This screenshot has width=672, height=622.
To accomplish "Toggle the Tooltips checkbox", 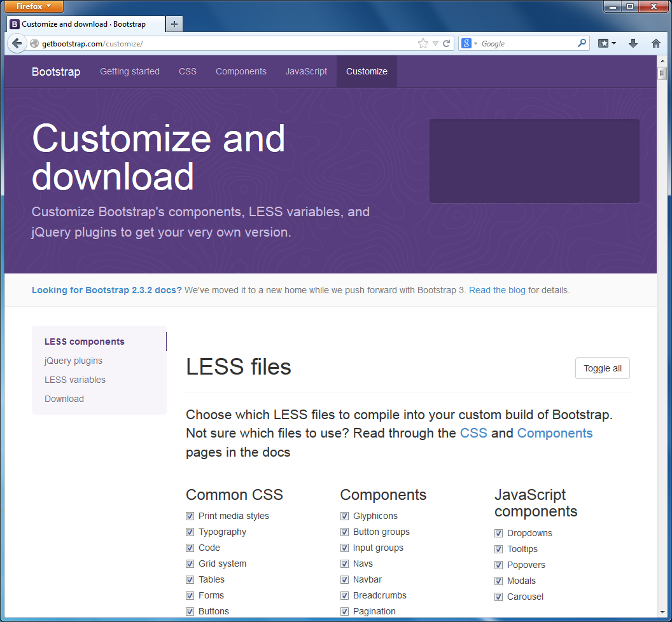I will coord(498,549).
